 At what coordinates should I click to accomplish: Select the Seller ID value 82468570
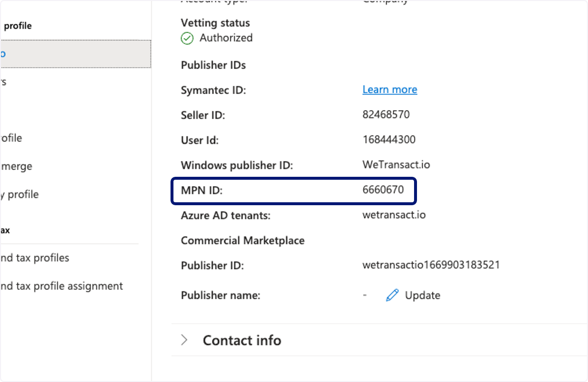coord(386,115)
